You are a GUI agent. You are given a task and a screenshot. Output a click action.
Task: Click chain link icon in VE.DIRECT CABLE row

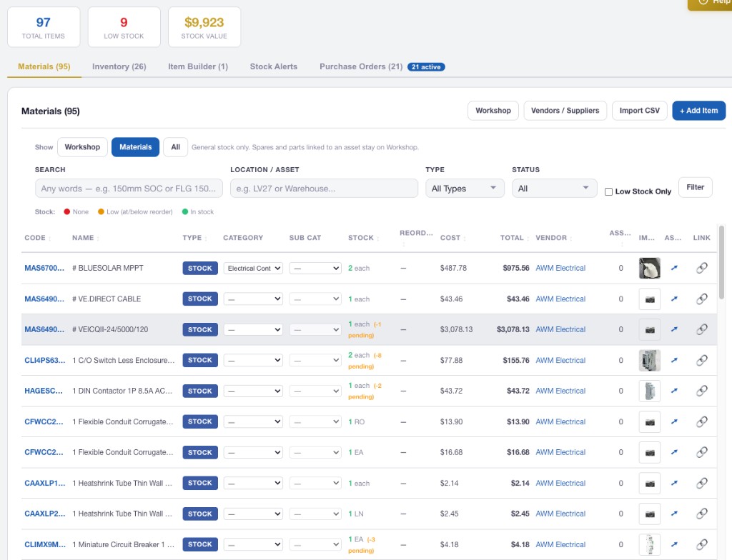702,299
